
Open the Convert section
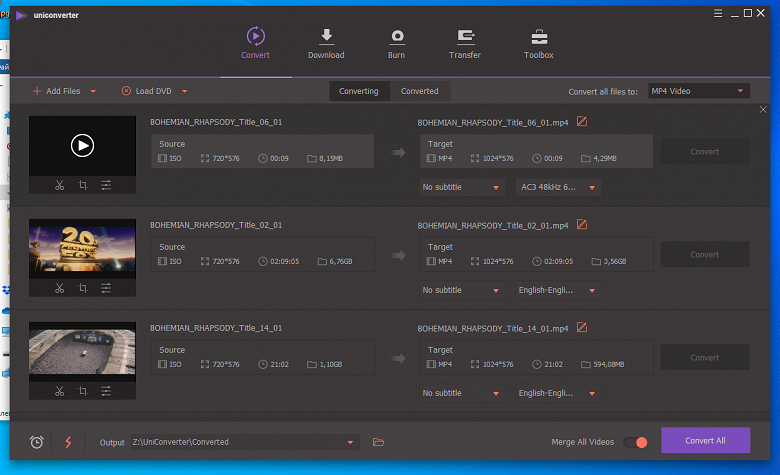tap(255, 43)
